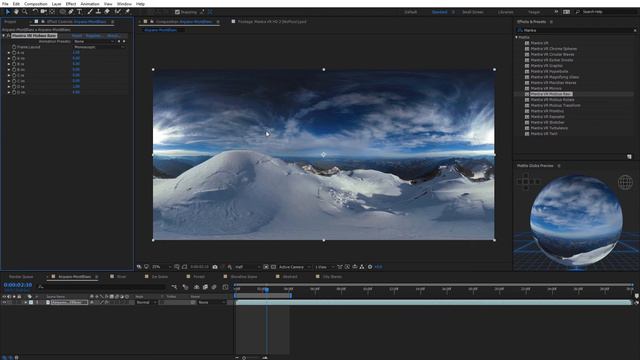
Task: Open the composition mini-flowchart in timeline
Action: [x=174, y=287]
